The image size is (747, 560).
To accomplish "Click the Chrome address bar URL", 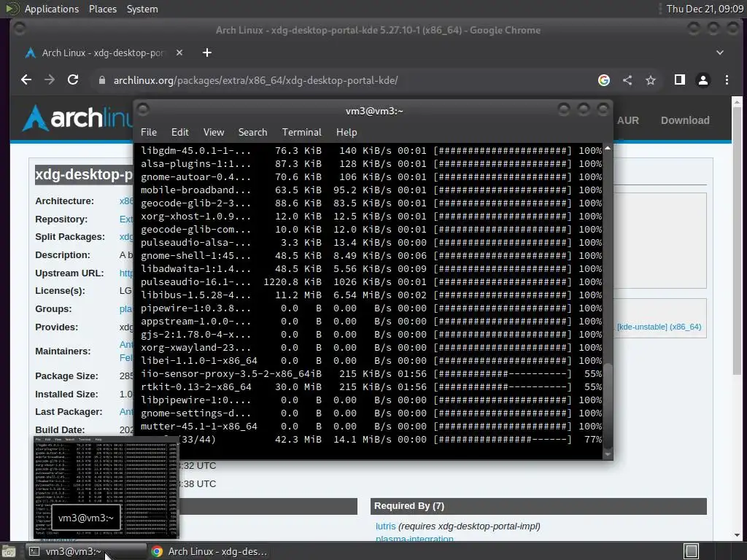I will (255, 80).
